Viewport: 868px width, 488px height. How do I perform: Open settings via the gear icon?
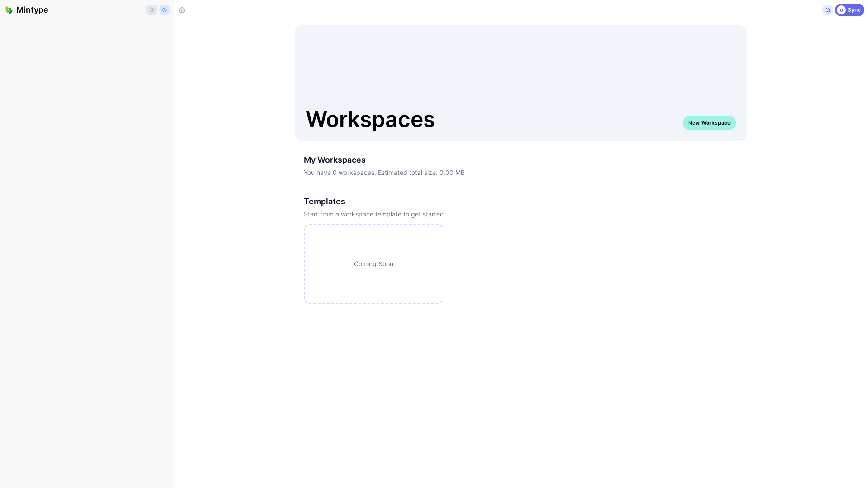[152, 10]
